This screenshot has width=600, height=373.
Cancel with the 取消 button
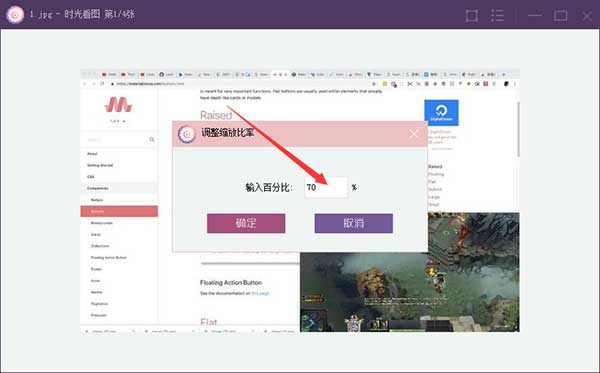point(354,223)
